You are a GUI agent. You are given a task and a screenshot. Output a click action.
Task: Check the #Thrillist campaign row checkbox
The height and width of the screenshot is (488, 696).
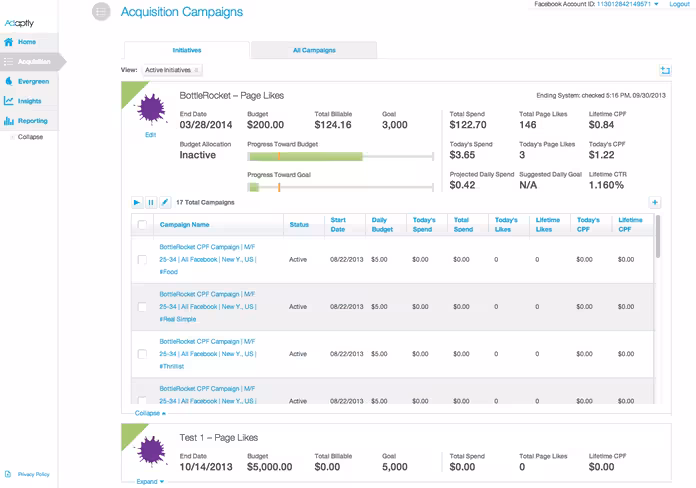142,354
